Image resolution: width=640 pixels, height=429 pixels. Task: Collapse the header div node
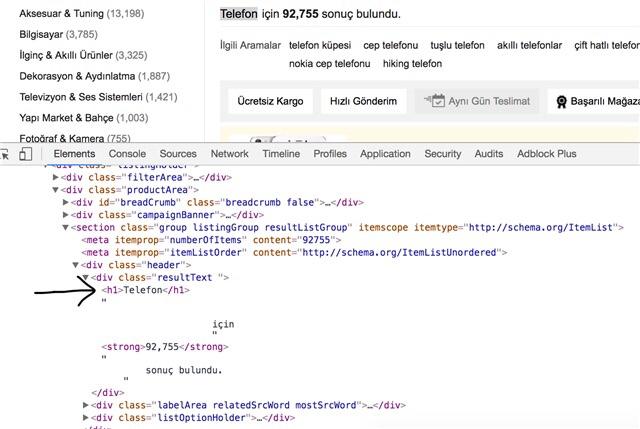pyautogui.click(x=76, y=265)
